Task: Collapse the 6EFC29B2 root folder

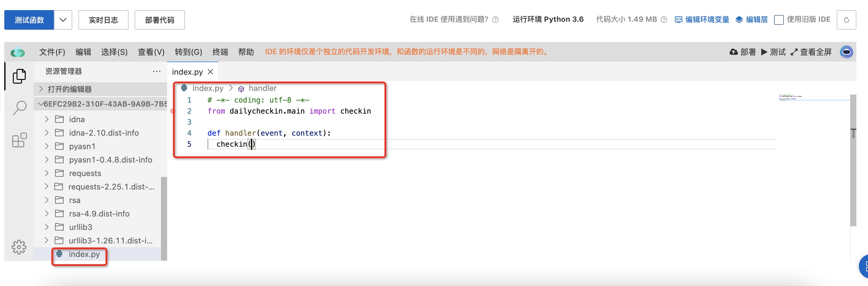Action: coord(100,104)
